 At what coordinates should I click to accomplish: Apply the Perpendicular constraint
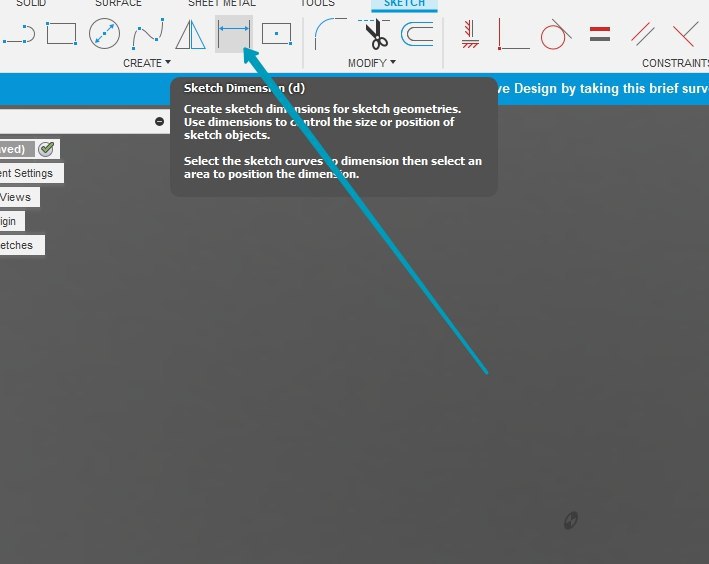685,34
